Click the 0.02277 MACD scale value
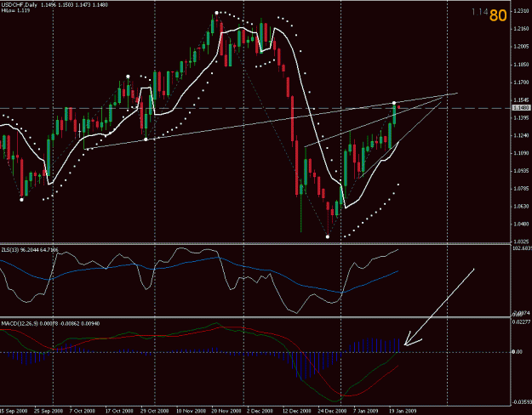The height and width of the screenshot is (415, 532). tap(520, 322)
